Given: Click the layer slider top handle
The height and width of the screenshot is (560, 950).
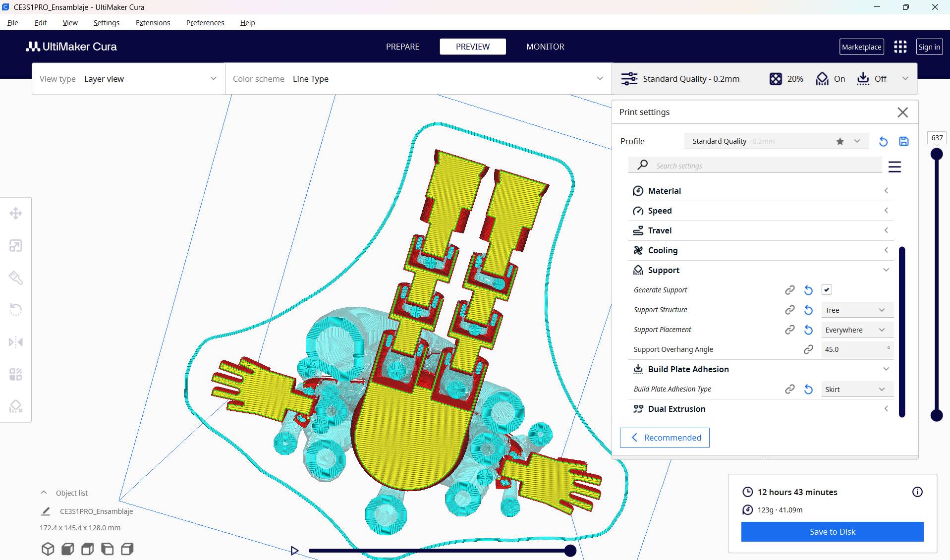Looking at the screenshot, I should [x=937, y=154].
